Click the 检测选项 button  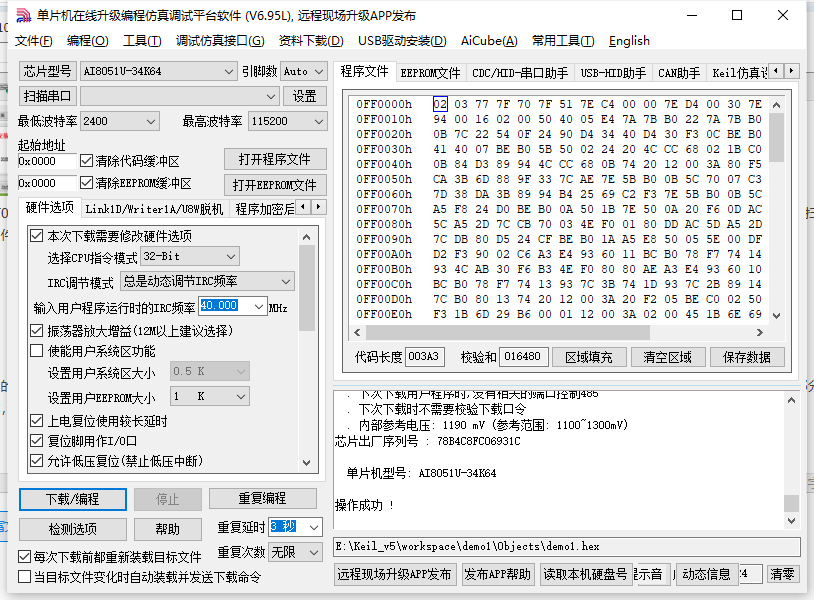tap(73, 529)
